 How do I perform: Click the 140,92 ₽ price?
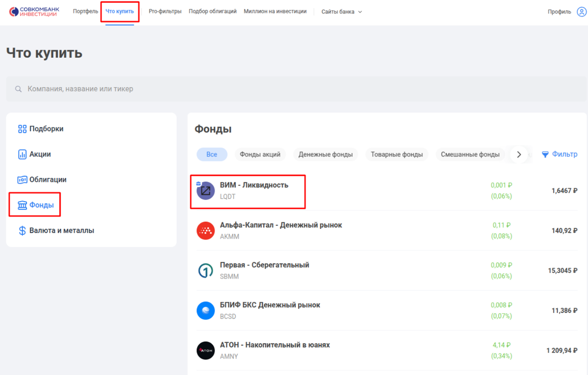(x=564, y=230)
